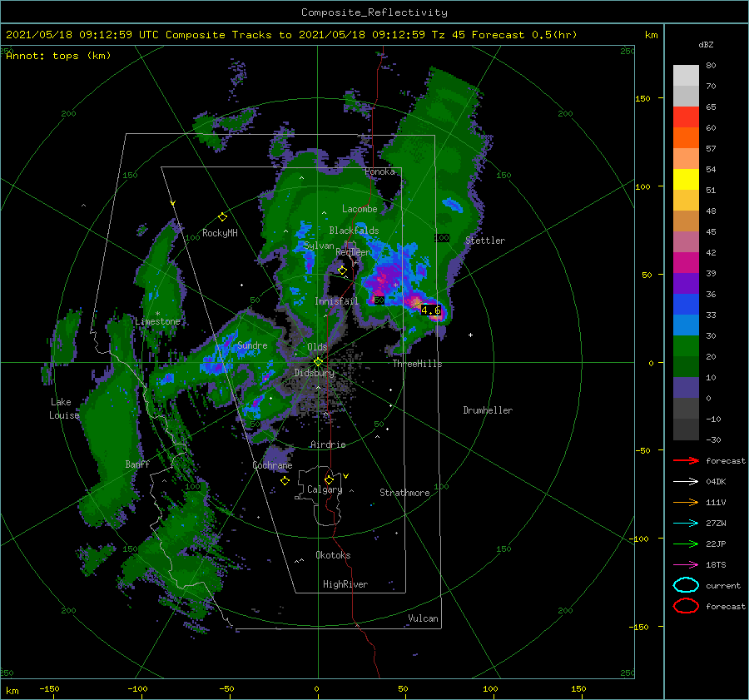Select the orange 111V track arrow
The width and height of the screenshot is (749, 700).
pos(686,502)
